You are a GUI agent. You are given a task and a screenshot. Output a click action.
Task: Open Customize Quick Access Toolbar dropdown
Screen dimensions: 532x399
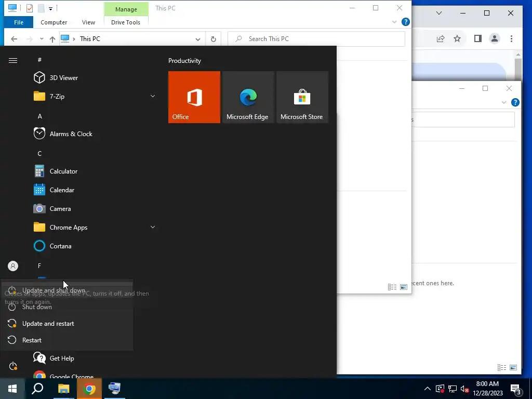pyautogui.click(x=50, y=8)
